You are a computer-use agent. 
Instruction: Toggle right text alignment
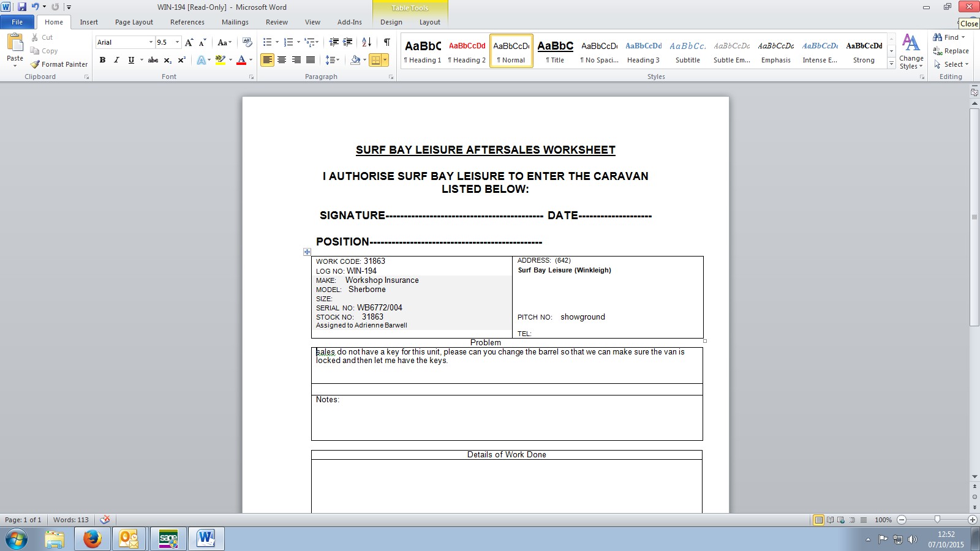point(296,60)
